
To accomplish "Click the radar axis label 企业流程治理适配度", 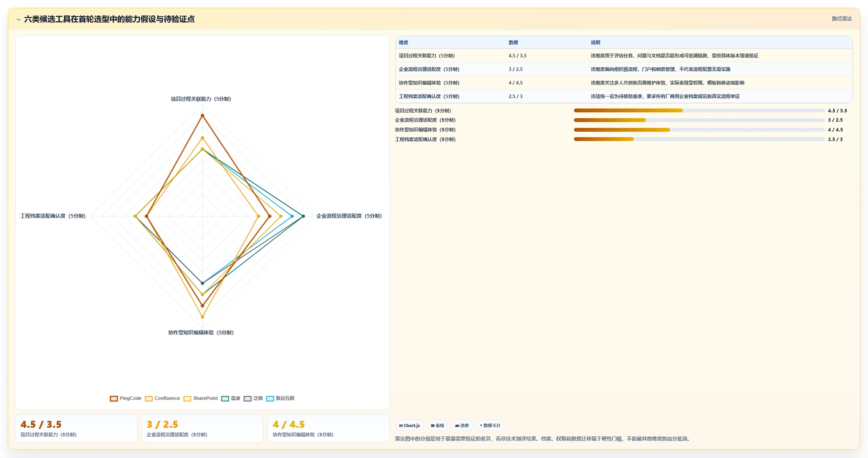I will click(x=349, y=216).
